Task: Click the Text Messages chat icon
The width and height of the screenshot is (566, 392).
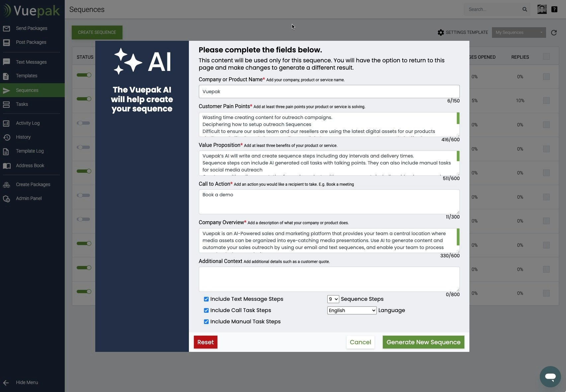Action: (6, 62)
